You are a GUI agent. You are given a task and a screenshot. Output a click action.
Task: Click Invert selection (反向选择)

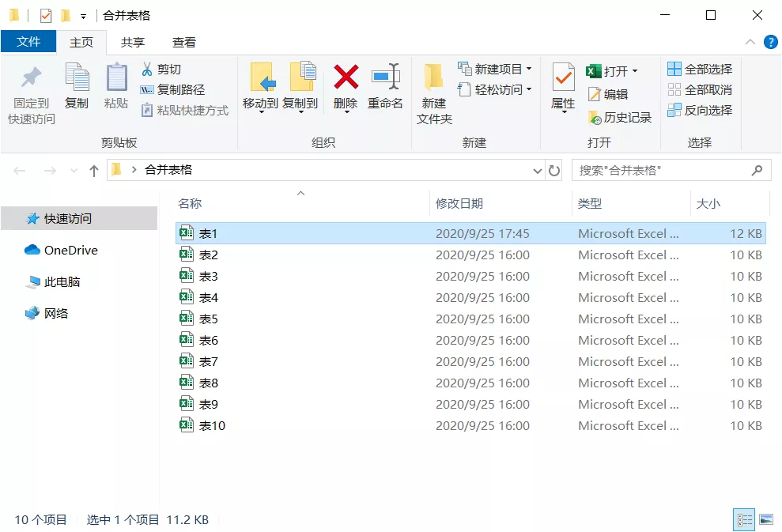pyautogui.click(x=700, y=110)
